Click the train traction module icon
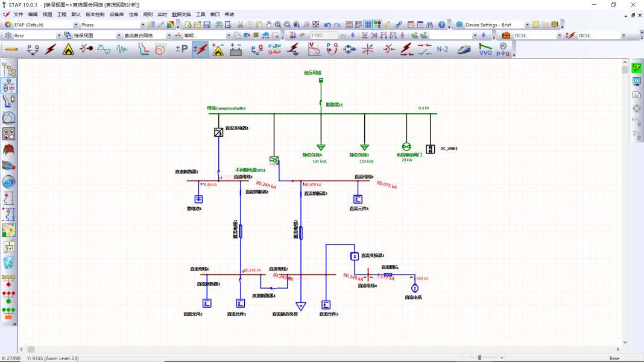The image size is (644, 362). coord(464,49)
